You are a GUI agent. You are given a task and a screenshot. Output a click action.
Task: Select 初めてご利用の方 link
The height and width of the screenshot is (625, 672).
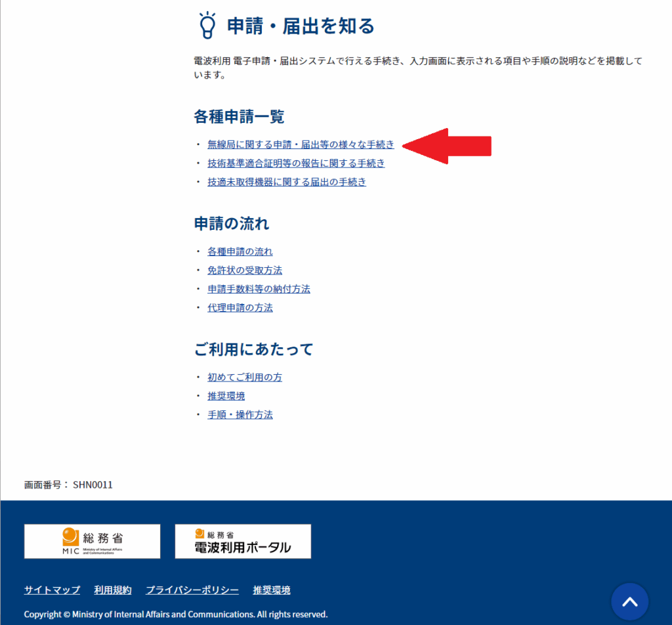coord(245,377)
